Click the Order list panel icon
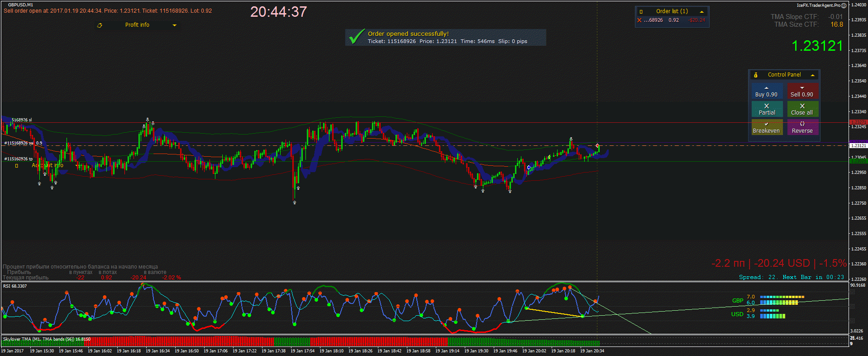This screenshot has height=356, width=868. [641, 12]
